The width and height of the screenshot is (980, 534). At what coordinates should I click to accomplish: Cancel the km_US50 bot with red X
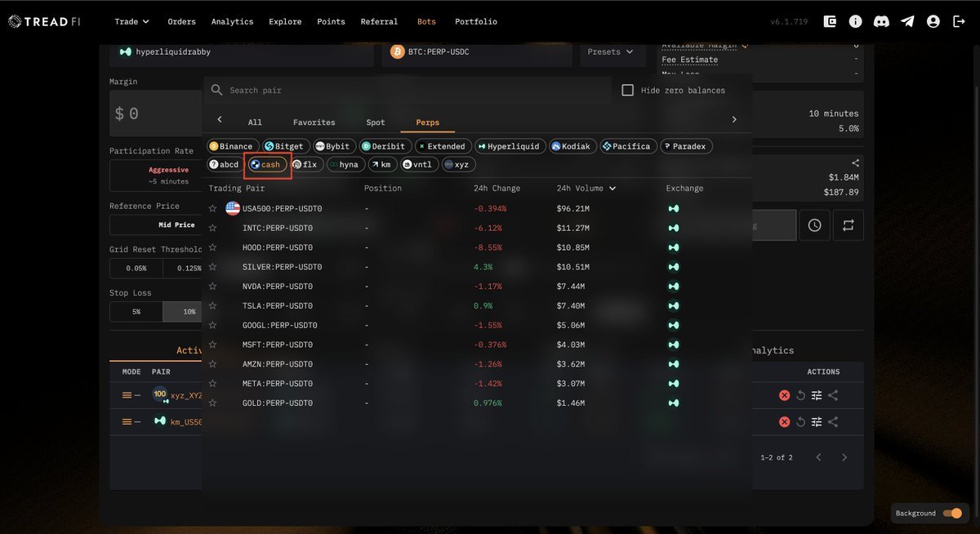point(784,422)
